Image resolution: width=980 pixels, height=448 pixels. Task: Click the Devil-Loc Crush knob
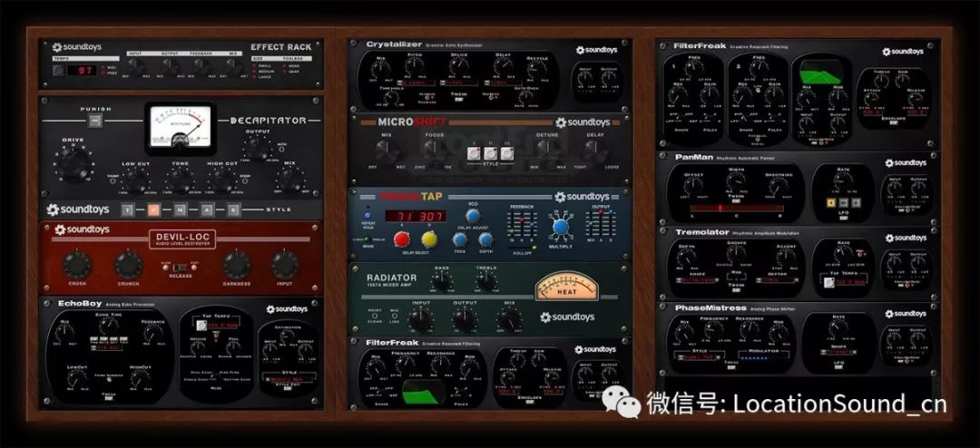click(x=78, y=264)
